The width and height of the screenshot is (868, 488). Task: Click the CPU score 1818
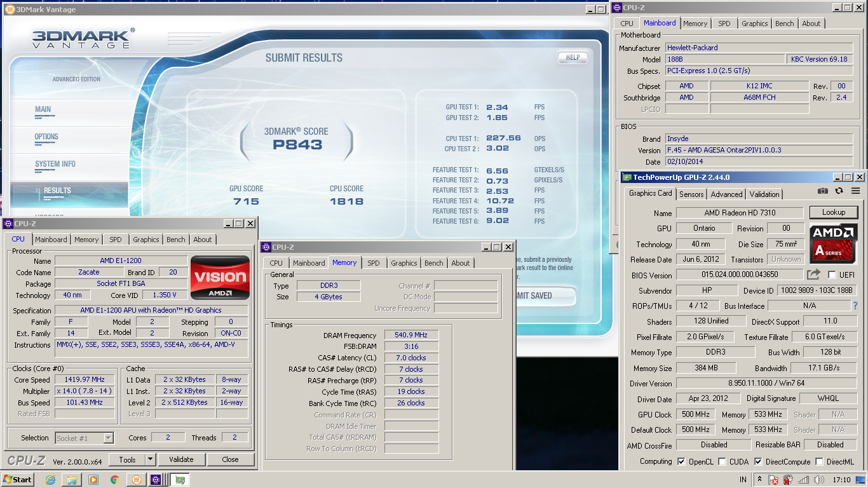click(x=346, y=201)
